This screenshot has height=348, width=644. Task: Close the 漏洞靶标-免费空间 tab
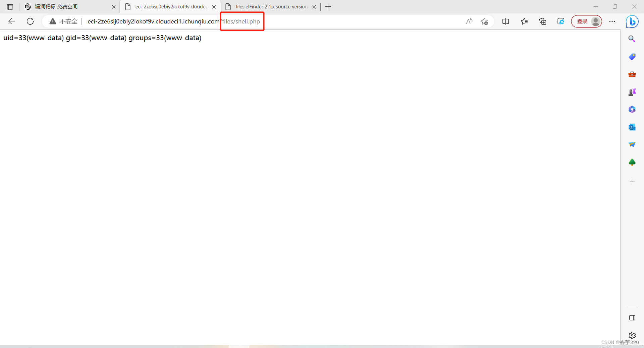[114, 7]
